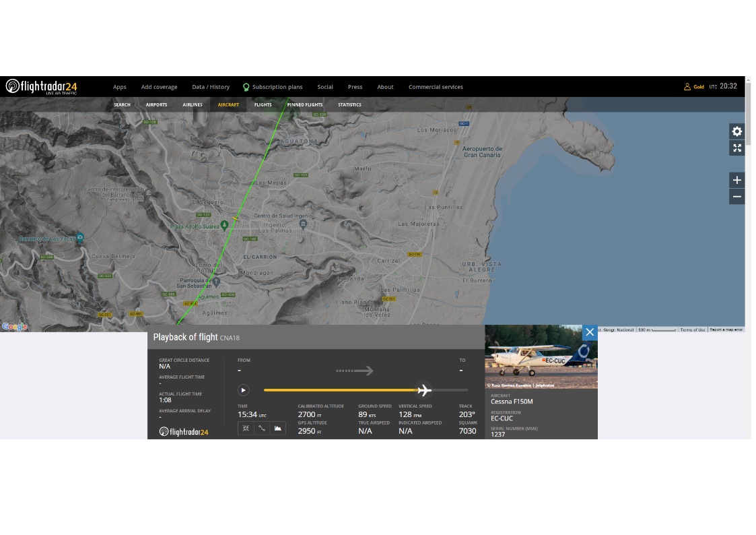Click the route line icon in playback panel
The width and height of the screenshot is (756, 535).
[x=262, y=428]
